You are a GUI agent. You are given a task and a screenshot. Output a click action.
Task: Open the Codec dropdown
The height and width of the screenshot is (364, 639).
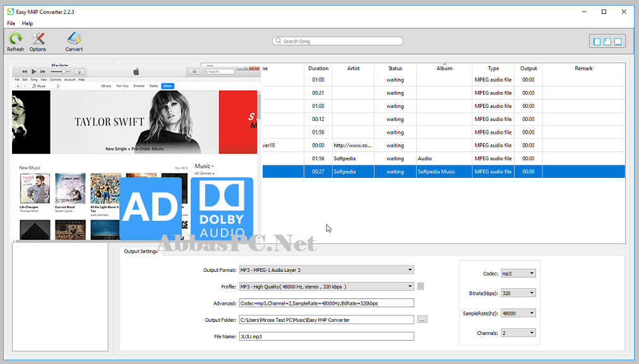click(x=518, y=274)
